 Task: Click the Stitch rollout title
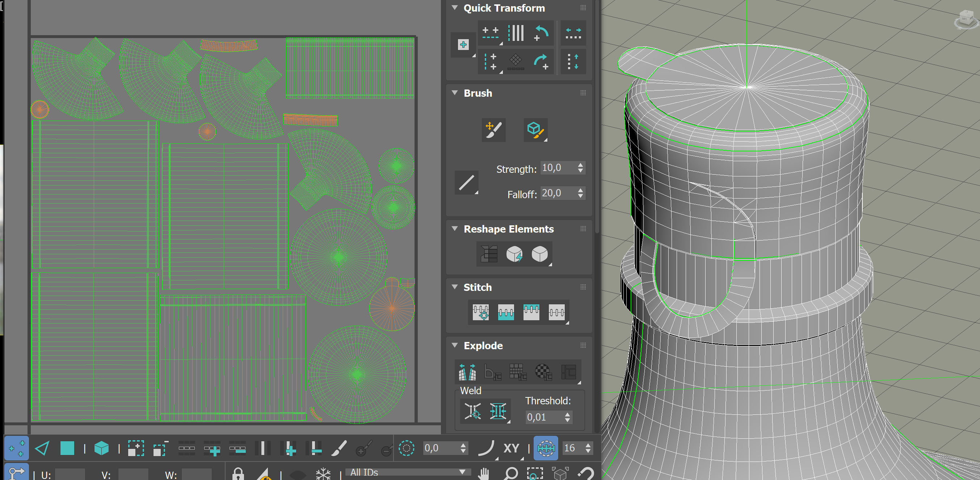(x=477, y=287)
